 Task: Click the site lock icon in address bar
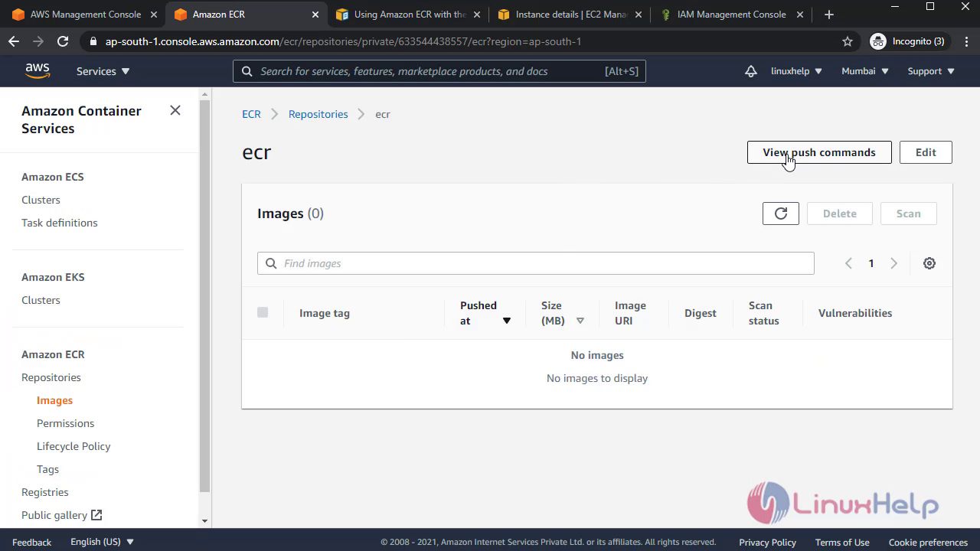pos(93,41)
